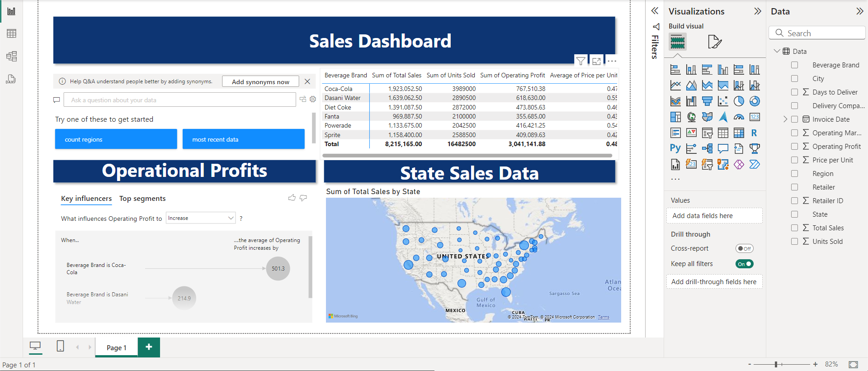
Task: Enable the Region field checkbox
Action: (x=794, y=174)
